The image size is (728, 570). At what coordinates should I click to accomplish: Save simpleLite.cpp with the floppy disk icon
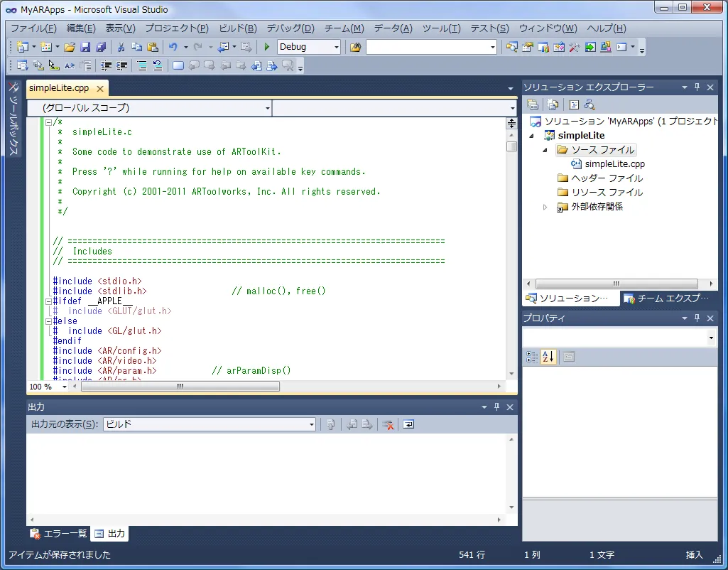[85, 47]
